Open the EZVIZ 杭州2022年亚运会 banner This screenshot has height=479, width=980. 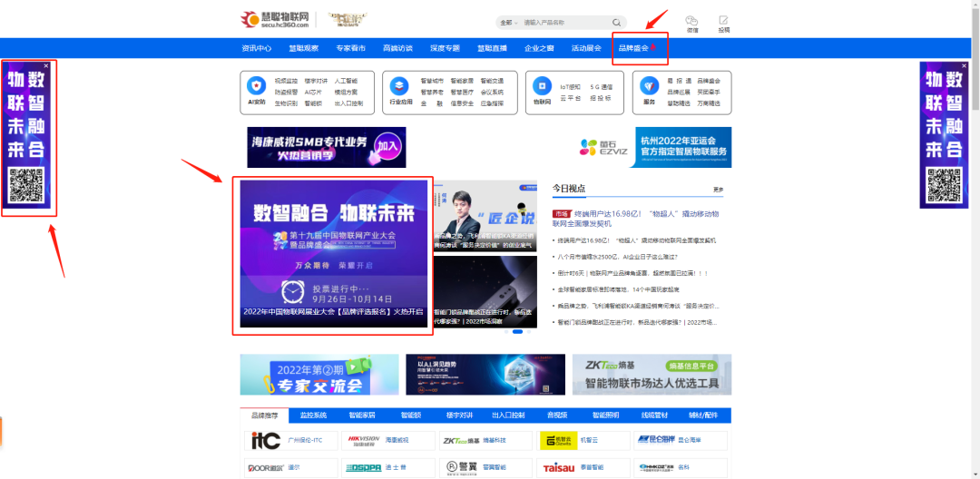click(653, 147)
